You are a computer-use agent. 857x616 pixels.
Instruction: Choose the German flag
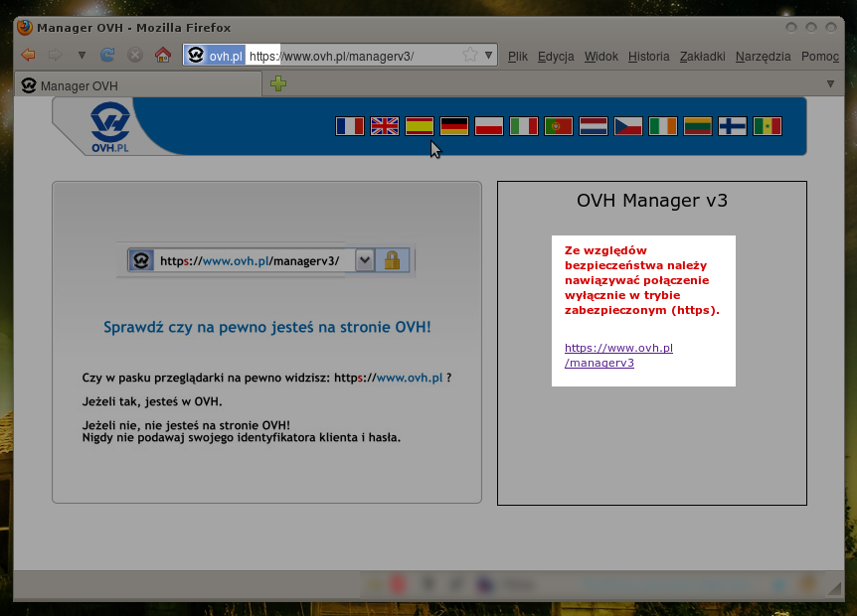pyautogui.click(x=454, y=126)
